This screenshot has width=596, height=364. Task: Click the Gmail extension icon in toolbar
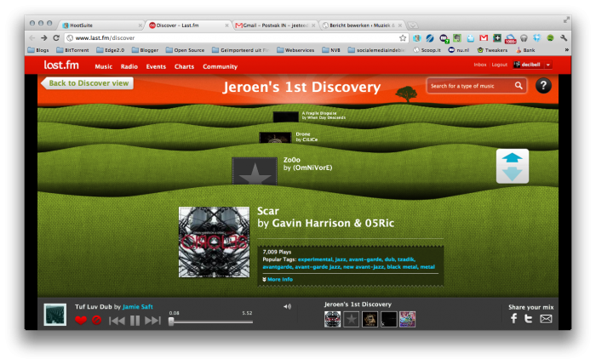coord(484,38)
